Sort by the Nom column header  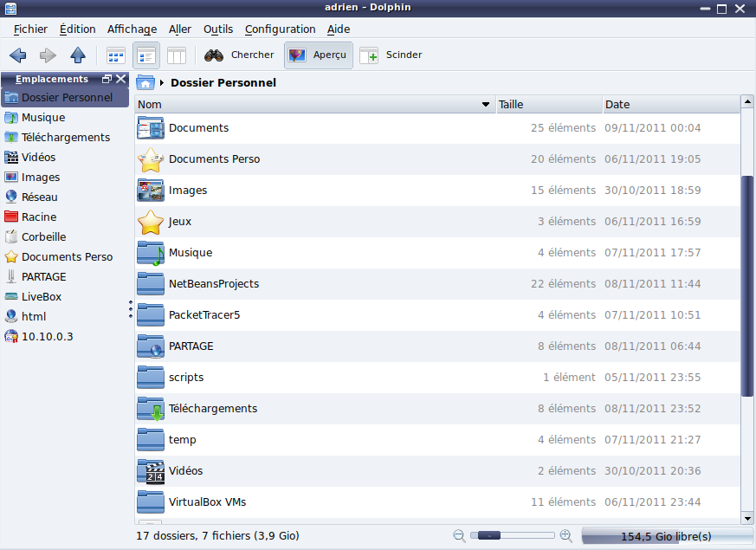(x=315, y=105)
